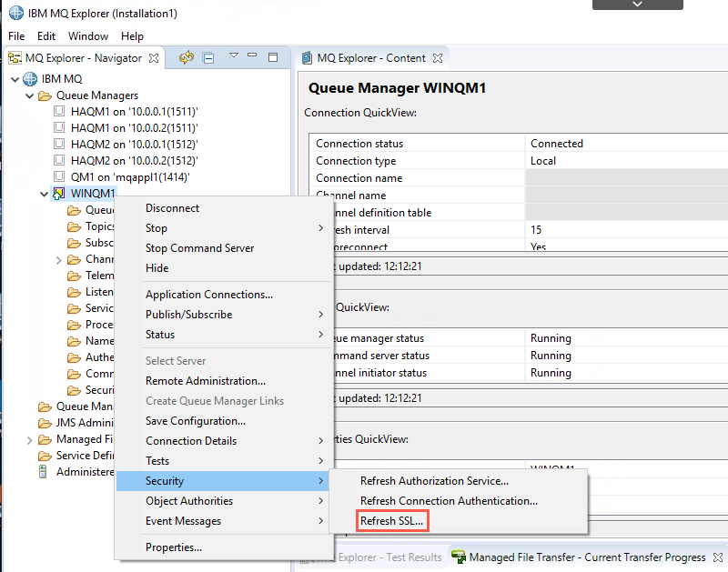Open the Help menu
Screen dimensions: 728x572
[132, 36]
